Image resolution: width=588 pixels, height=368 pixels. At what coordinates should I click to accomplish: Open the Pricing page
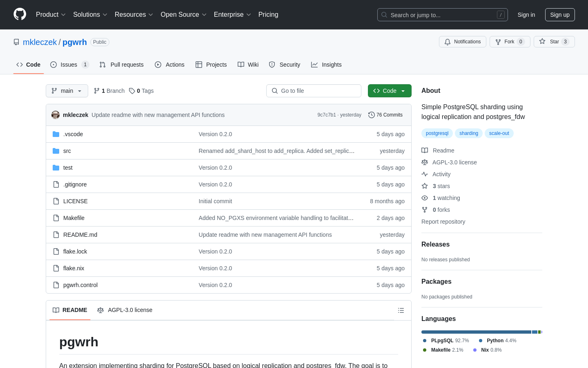click(268, 14)
